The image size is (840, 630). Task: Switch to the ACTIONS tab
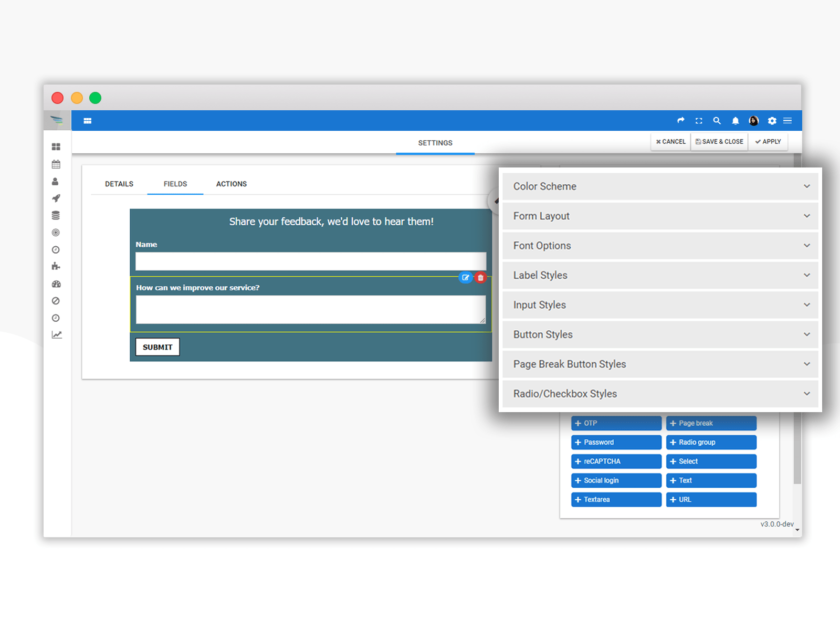point(232,184)
